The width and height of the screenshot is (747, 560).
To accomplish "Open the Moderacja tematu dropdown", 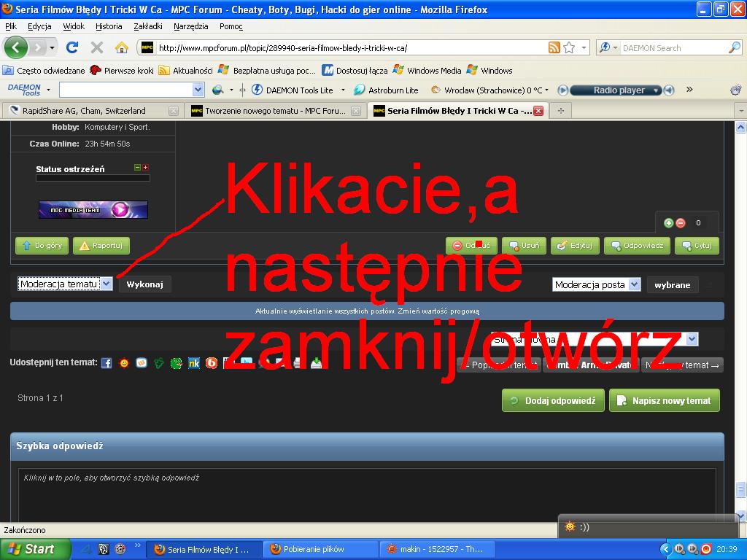I will click(65, 284).
